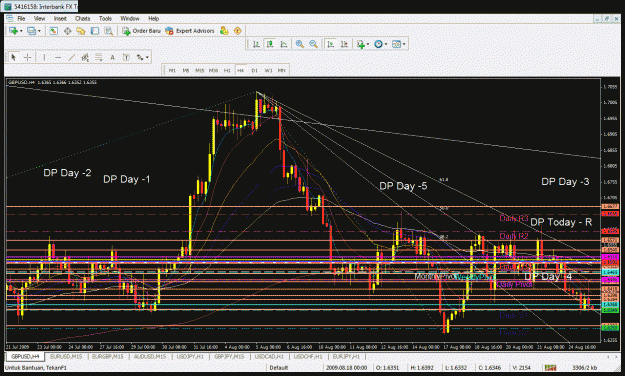Switch timeframe to D1

click(254, 70)
